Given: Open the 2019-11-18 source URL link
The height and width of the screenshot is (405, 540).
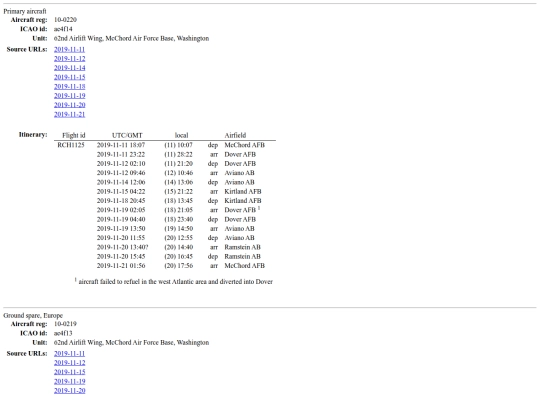Looking at the screenshot, I should [x=69, y=86].
